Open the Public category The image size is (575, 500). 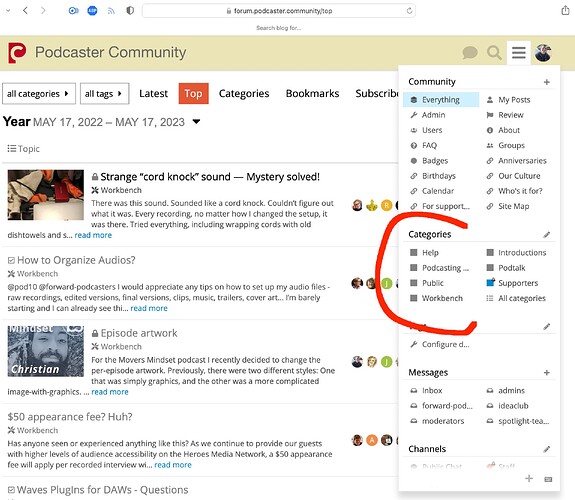coord(432,283)
